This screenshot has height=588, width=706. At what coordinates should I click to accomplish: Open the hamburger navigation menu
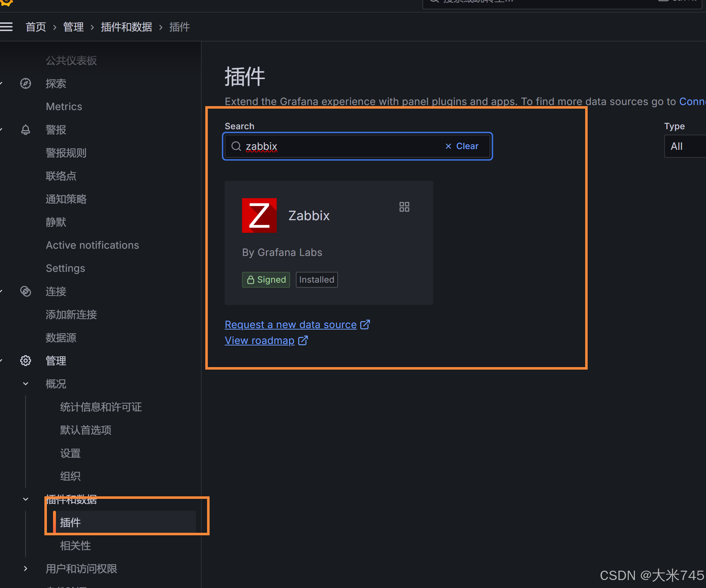point(6,27)
